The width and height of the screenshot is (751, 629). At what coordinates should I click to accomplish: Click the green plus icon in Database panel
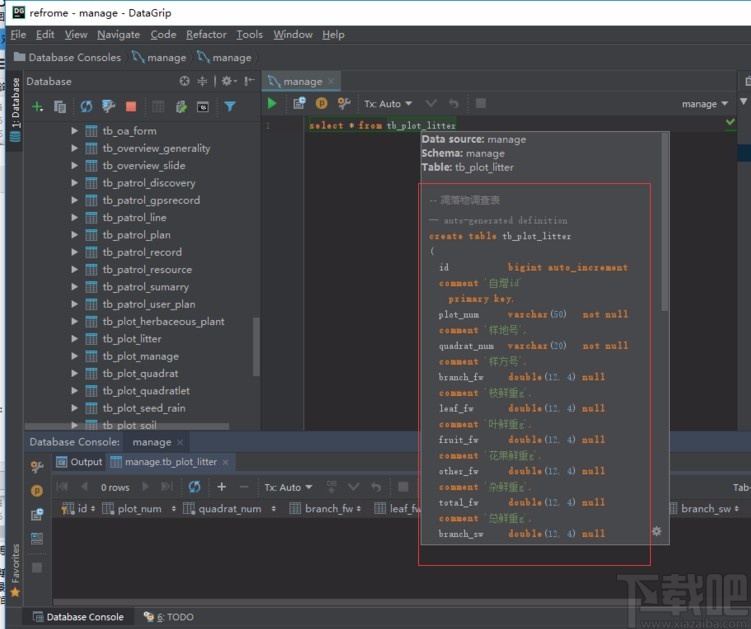point(38,106)
